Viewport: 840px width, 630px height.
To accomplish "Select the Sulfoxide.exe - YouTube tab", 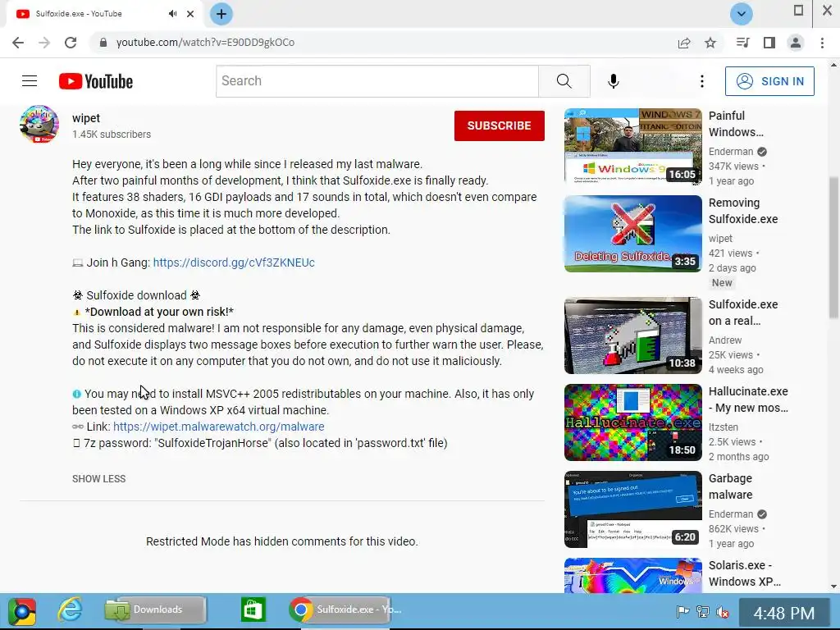I will [104, 14].
